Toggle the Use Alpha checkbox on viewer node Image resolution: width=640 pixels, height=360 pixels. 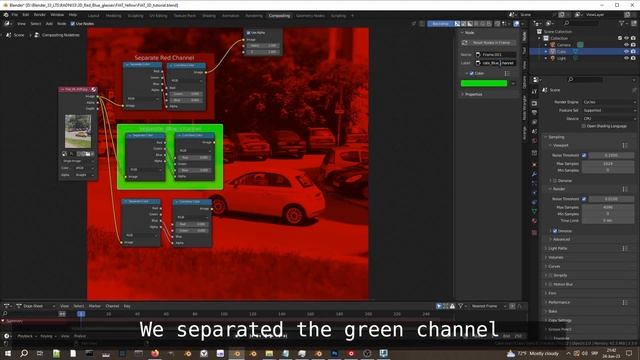point(248,33)
